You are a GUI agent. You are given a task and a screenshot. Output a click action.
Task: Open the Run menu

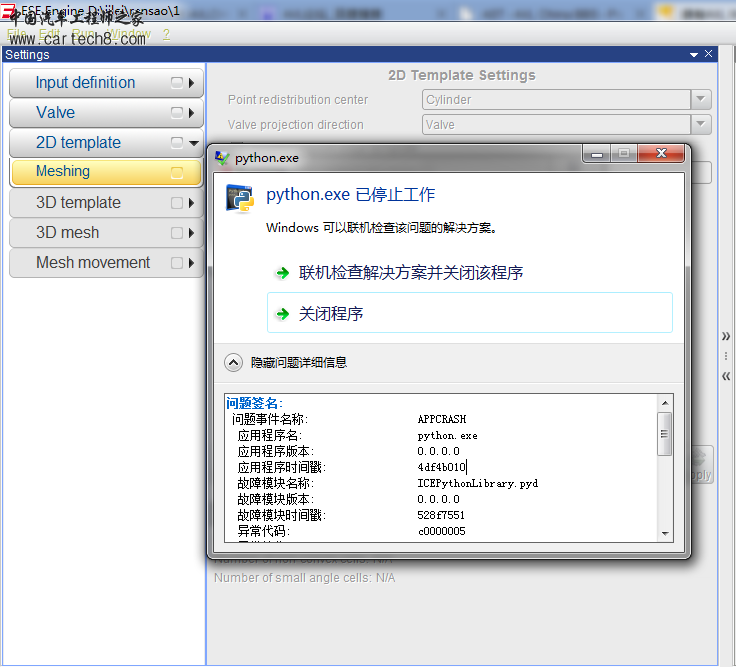(83, 34)
